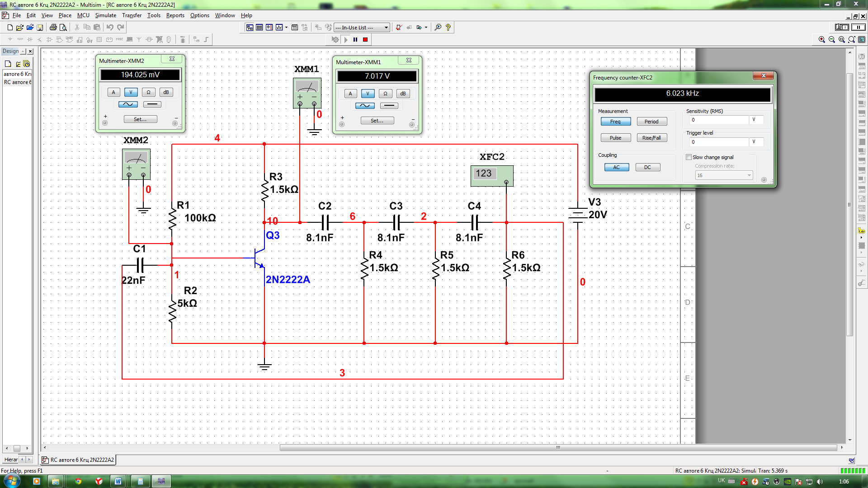
Task: Select dB mode on Multimeter-XMM1
Action: coord(403,94)
